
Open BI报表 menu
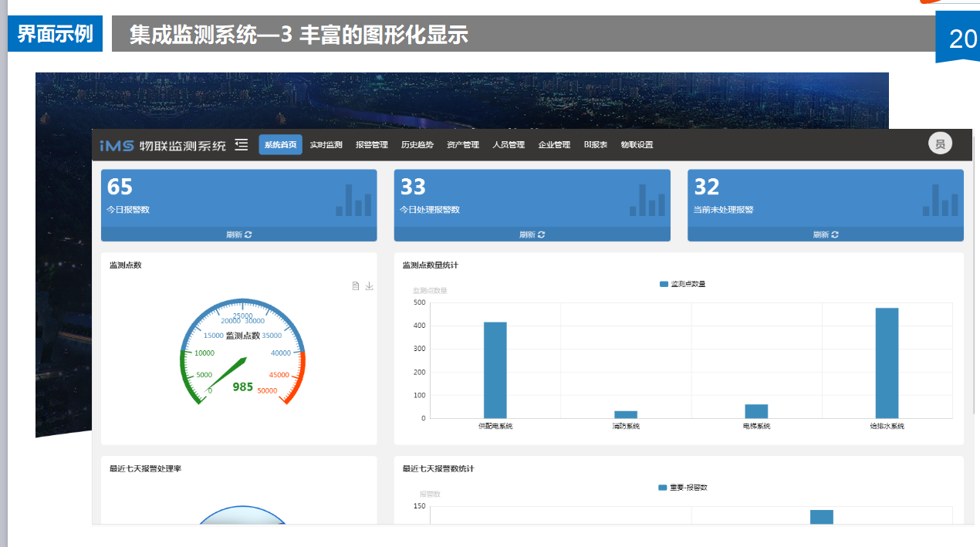click(x=595, y=145)
